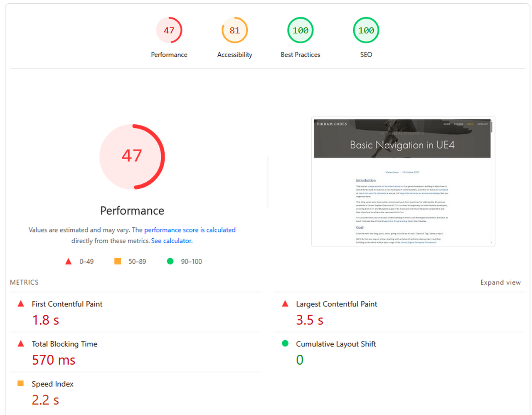Viewport: 532px width, 415px height.
Task: Click the SEO score gauge showing 100
Action: 366,30
